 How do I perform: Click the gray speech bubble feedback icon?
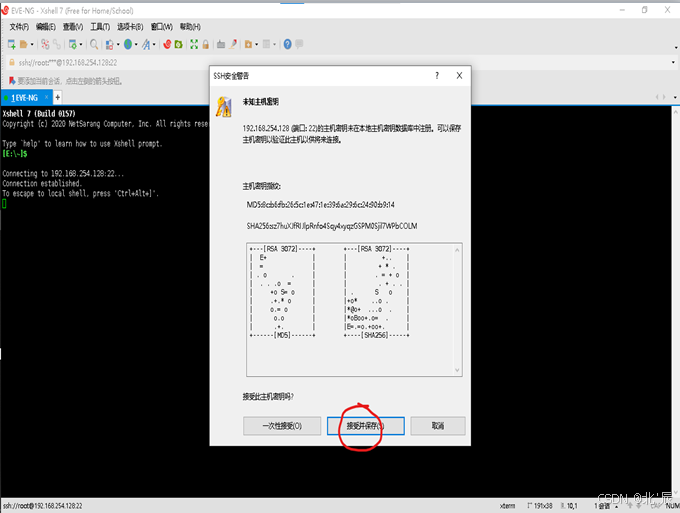tap(299, 44)
